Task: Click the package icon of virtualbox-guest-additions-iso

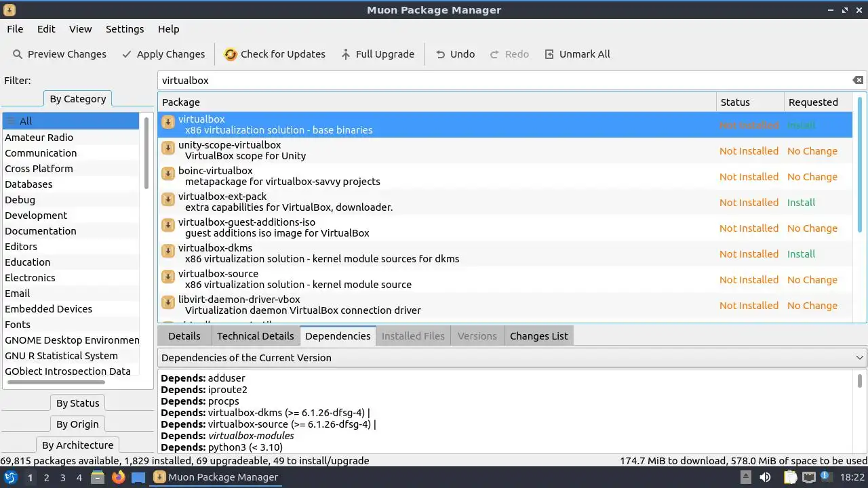Action: pos(168,225)
